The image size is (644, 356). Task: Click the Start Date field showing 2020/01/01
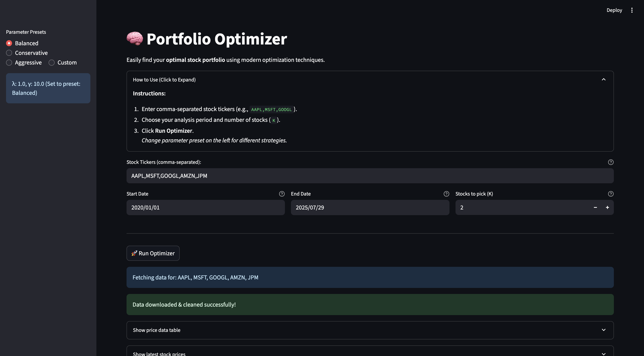pyautogui.click(x=205, y=207)
